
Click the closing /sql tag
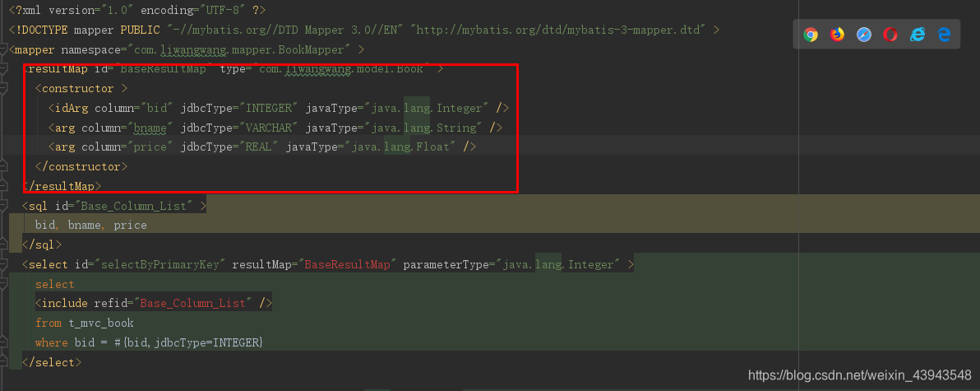tap(42, 244)
